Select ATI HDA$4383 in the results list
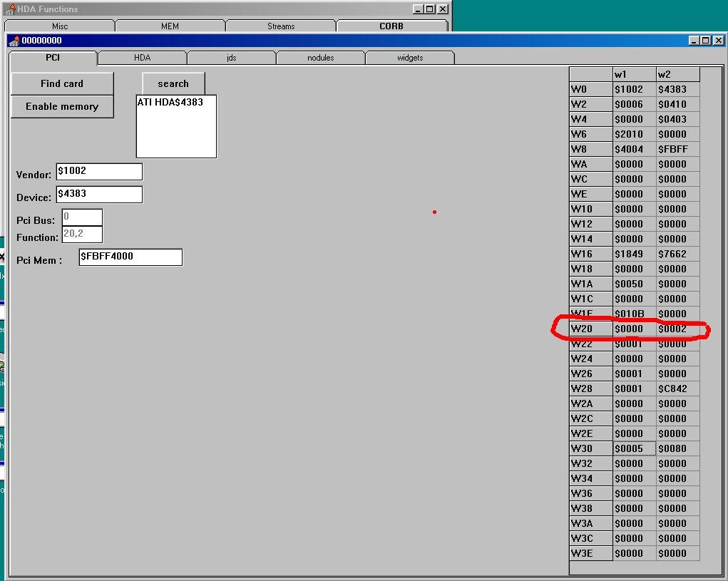This screenshot has width=728, height=581. tap(170, 103)
